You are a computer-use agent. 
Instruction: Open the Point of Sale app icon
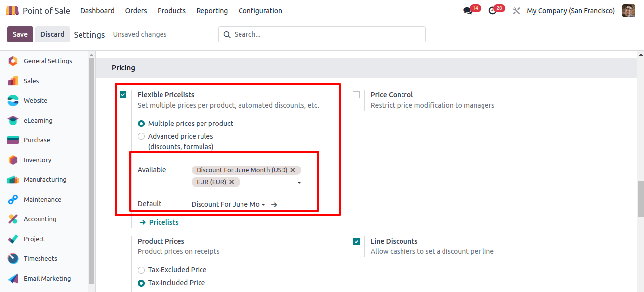tap(12, 11)
